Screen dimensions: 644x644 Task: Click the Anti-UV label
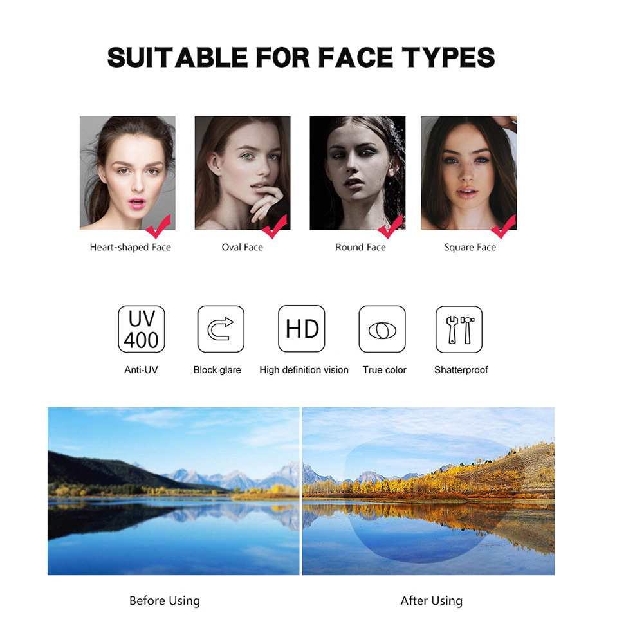point(141,370)
